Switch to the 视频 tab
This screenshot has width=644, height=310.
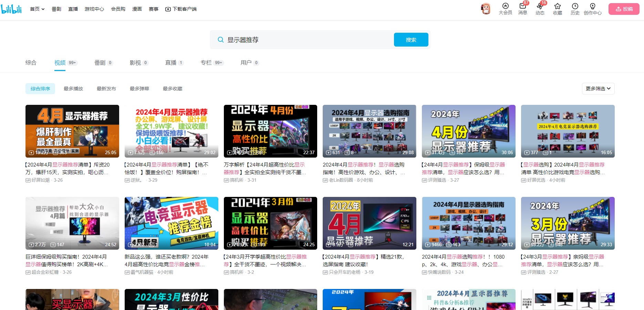(65, 63)
